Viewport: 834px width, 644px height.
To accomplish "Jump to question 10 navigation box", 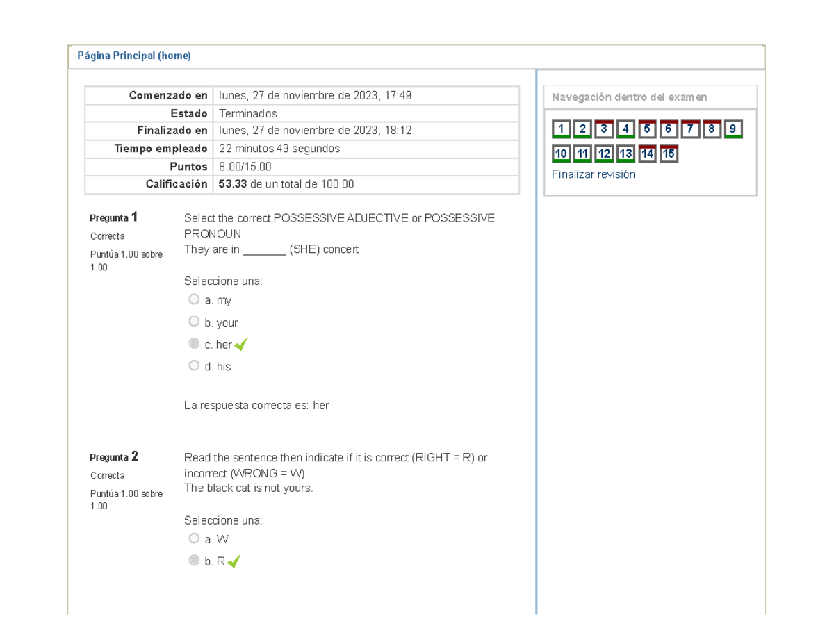I will (x=561, y=154).
